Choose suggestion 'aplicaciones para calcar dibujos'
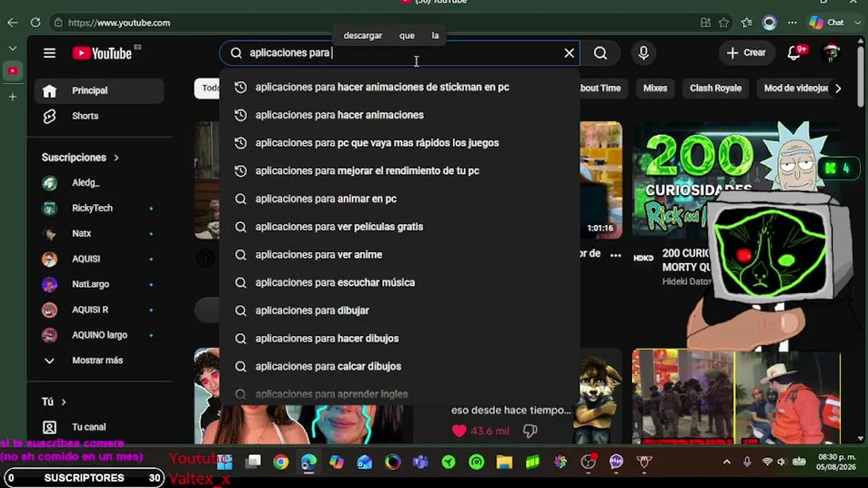The width and height of the screenshot is (868, 488). (x=399, y=366)
